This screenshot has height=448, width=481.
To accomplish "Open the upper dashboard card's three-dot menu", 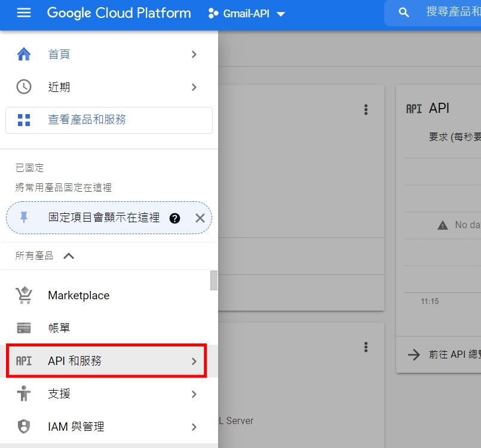I will click(366, 109).
